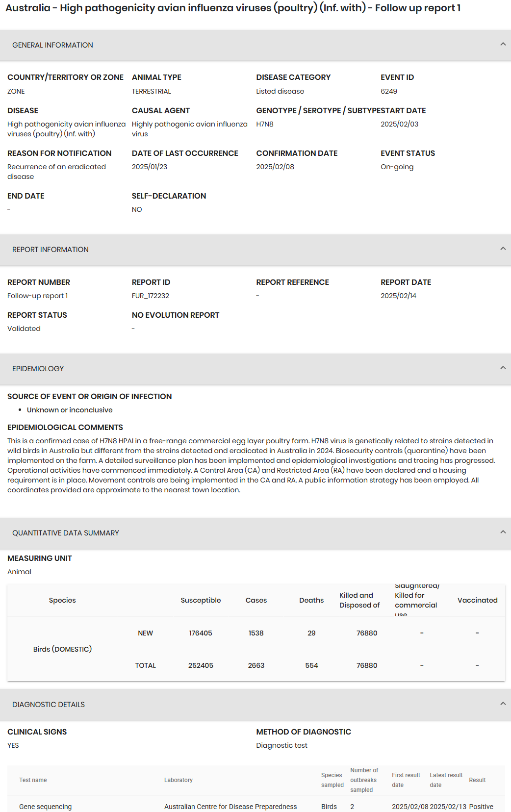Image resolution: width=511 pixels, height=812 pixels.
Task: Click the Birds (DOMESTIC) species cell
Action: pyautogui.click(x=62, y=649)
